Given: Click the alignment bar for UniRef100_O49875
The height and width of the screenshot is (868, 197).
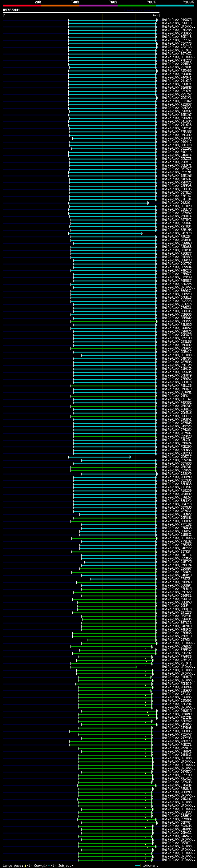Looking at the screenshot, I should coord(113,20).
